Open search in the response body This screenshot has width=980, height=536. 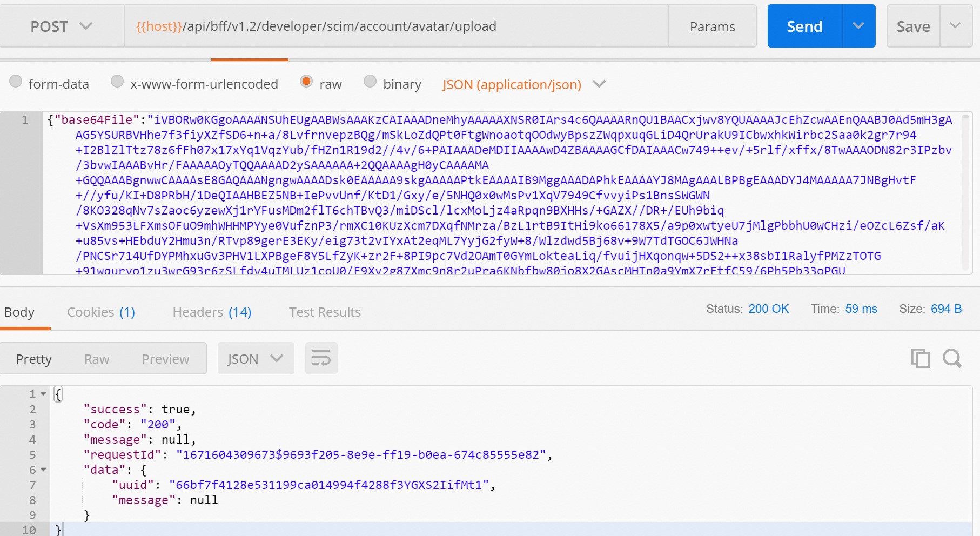(x=952, y=358)
